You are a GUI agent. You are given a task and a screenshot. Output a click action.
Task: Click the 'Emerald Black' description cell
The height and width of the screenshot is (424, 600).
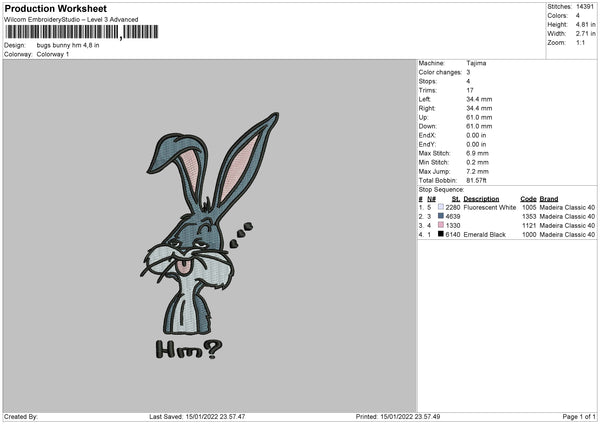(484, 235)
